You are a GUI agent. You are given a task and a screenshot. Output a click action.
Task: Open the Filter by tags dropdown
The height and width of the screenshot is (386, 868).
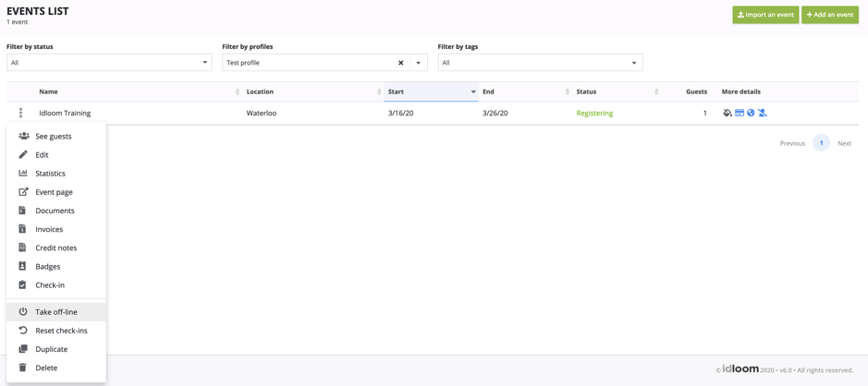point(540,63)
